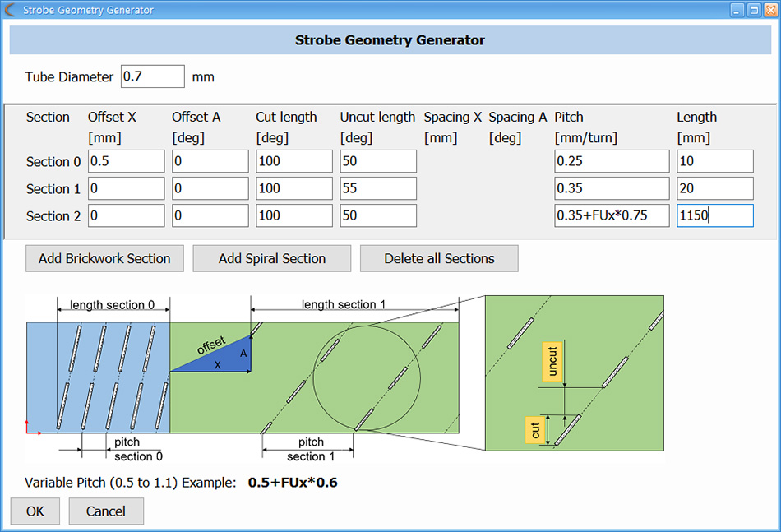The height and width of the screenshot is (532, 781).
Task: Dismiss the dialog with Cancel
Action: (x=105, y=511)
